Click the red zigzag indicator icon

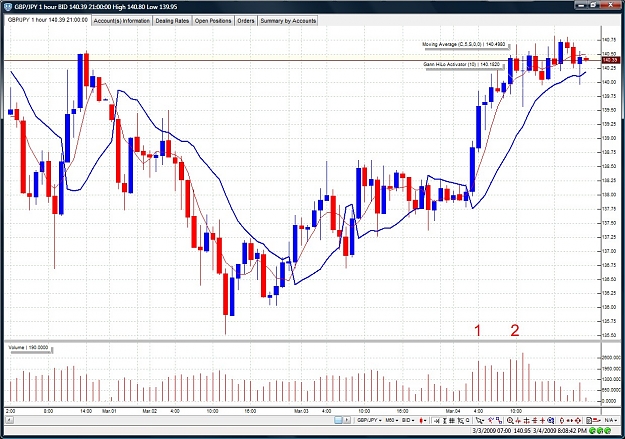[518, 420]
